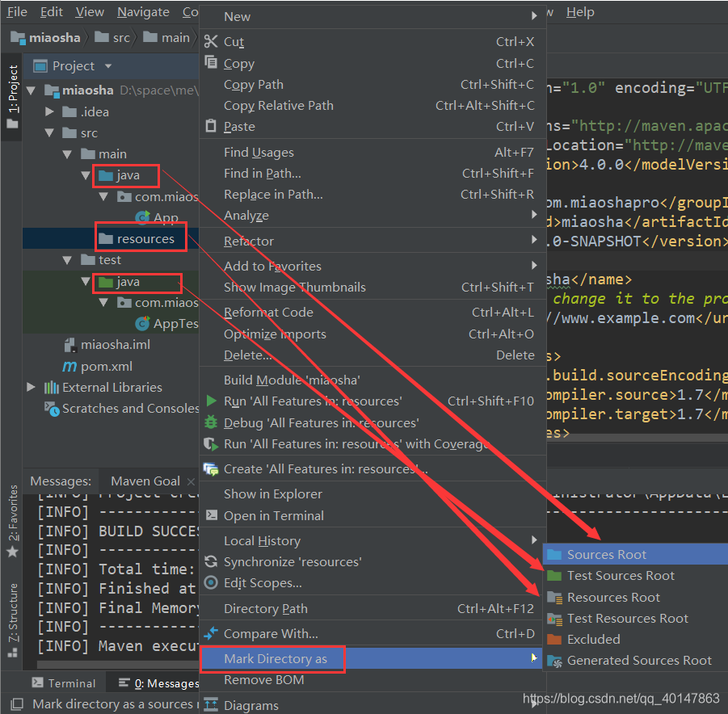Select Mark Directory as menu entry

pyautogui.click(x=372, y=658)
